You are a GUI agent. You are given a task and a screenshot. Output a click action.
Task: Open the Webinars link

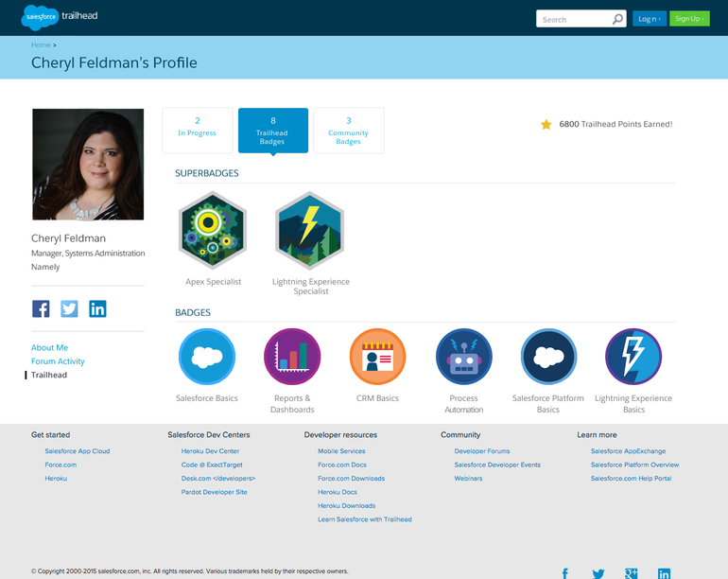tap(468, 478)
